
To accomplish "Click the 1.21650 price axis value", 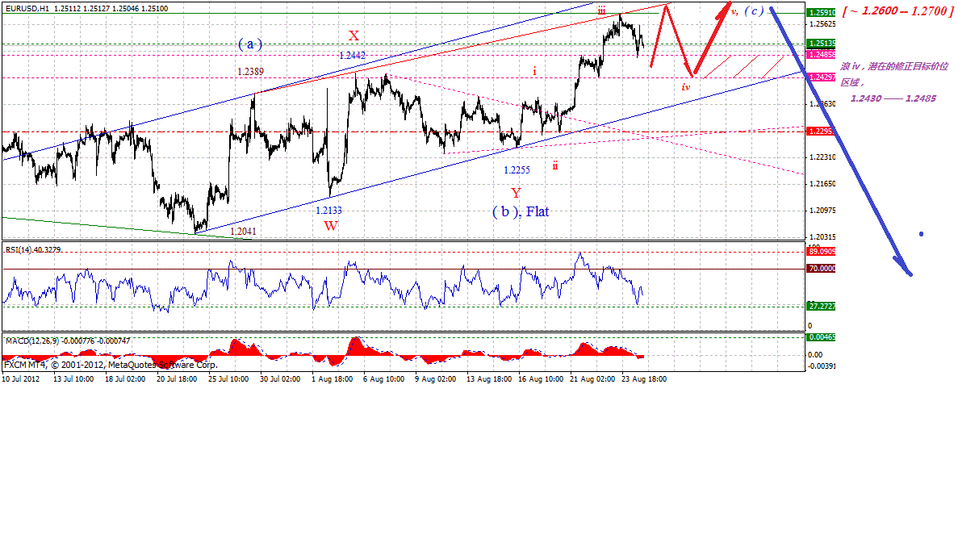I will point(822,185).
